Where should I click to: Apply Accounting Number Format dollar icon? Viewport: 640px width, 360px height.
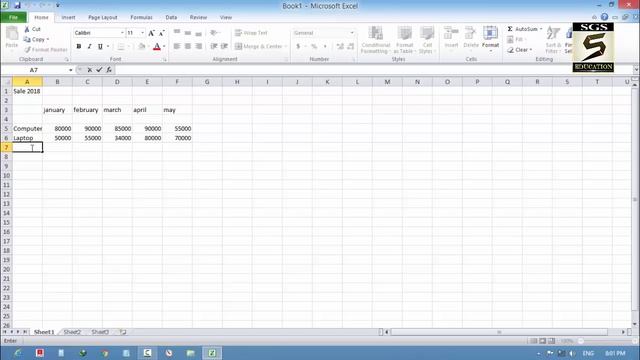[298, 47]
